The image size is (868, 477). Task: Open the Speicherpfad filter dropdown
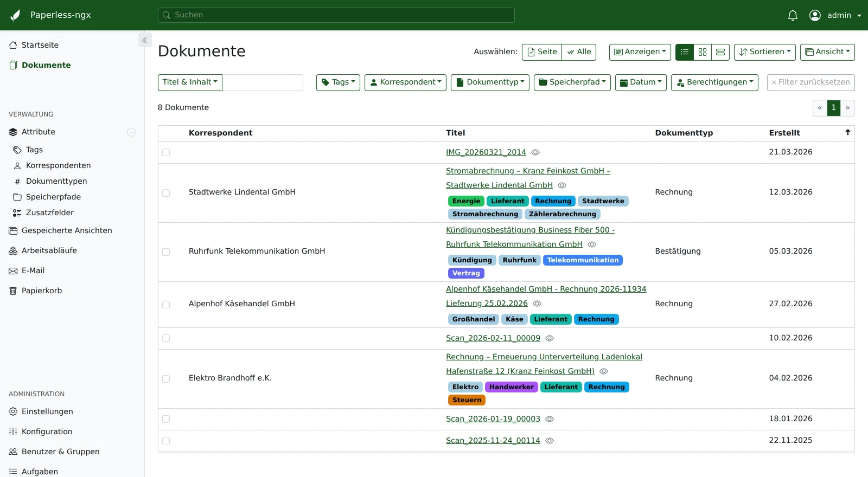click(572, 82)
